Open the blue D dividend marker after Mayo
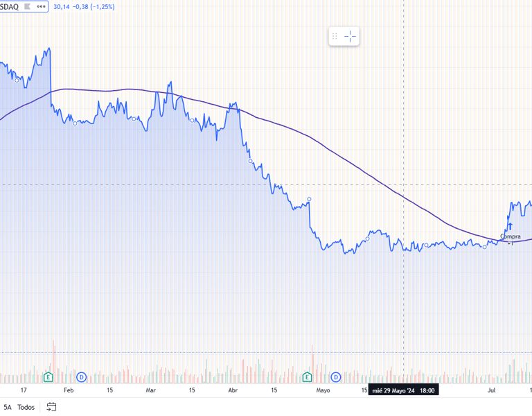Viewport: 532px width, 416px height. 335,377
